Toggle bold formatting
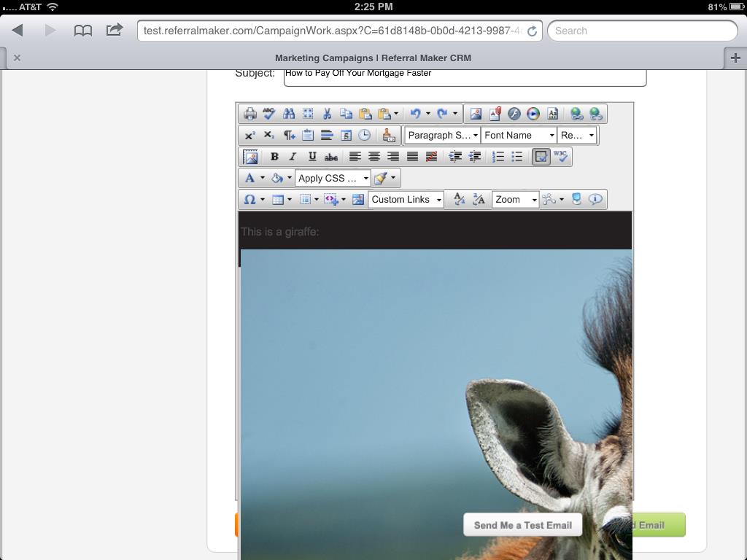This screenshot has height=560, width=747. click(x=274, y=157)
